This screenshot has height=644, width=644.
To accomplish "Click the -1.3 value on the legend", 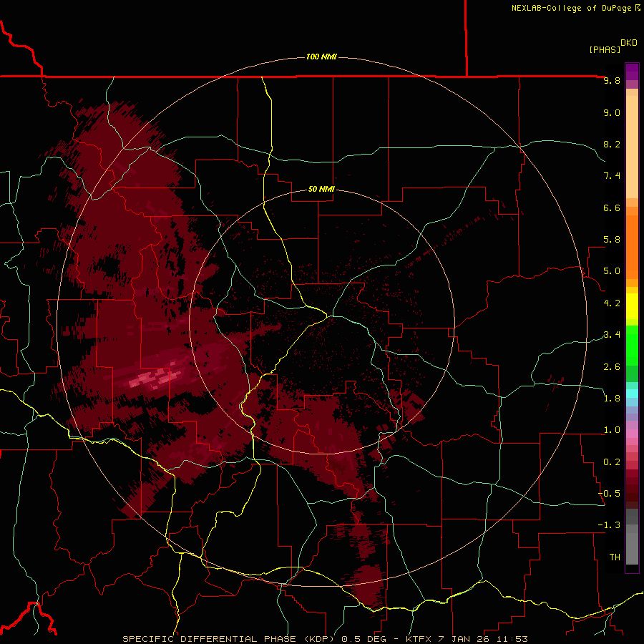I will coord(609,525).
